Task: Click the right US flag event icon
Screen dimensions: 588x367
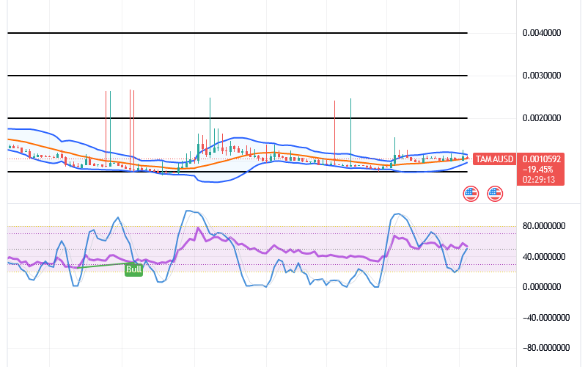Action: click(496, 194)
